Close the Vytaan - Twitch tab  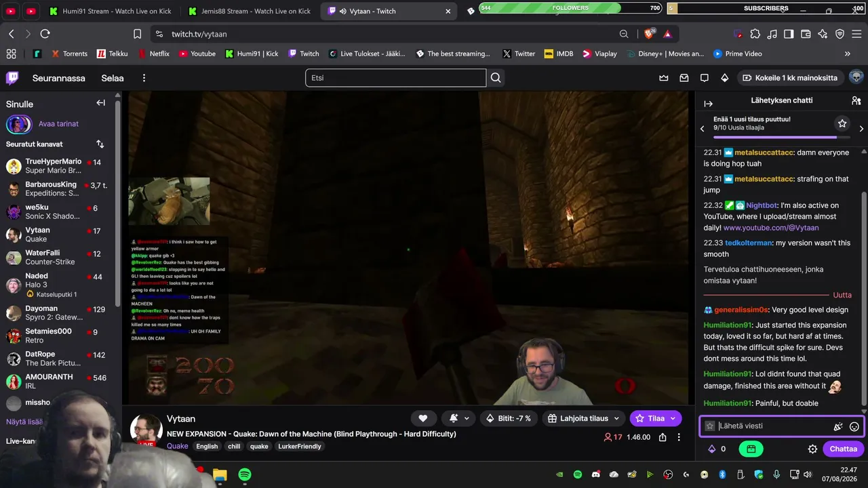(x=448, y=11)
